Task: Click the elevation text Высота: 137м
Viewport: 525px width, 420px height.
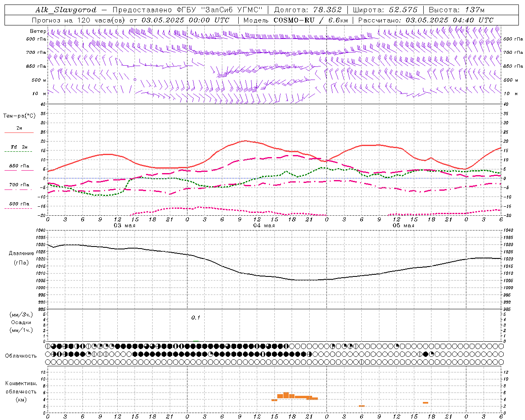Action: click(456, 10)
